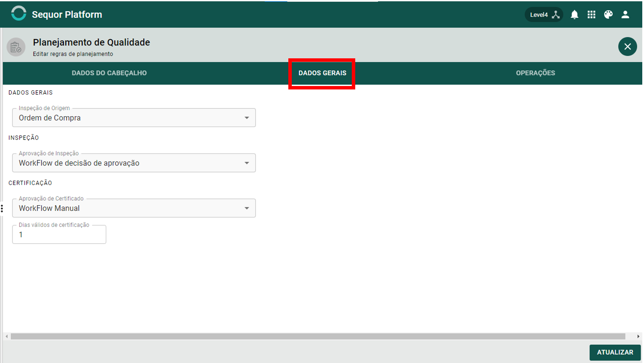Click Editar regras de planejamento subtitle
The image size is (644, 363).
(73, 54)
